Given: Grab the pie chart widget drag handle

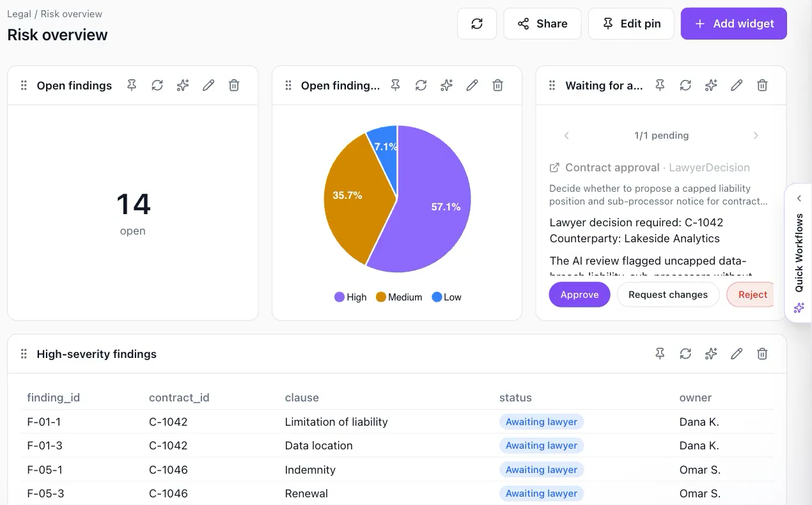Looking at the screenshot, I should (x=288, y=85).
